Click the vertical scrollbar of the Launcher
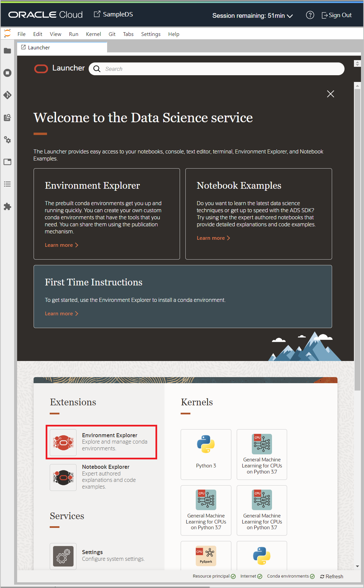The image size is (364, 588). [357, 240]
